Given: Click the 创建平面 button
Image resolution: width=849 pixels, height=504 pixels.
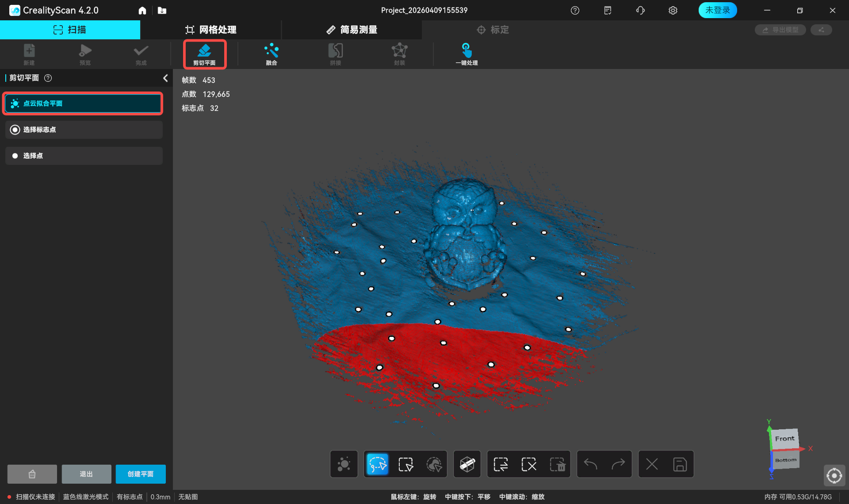Looking at the screenshot, I should click(x=140, y=474).
